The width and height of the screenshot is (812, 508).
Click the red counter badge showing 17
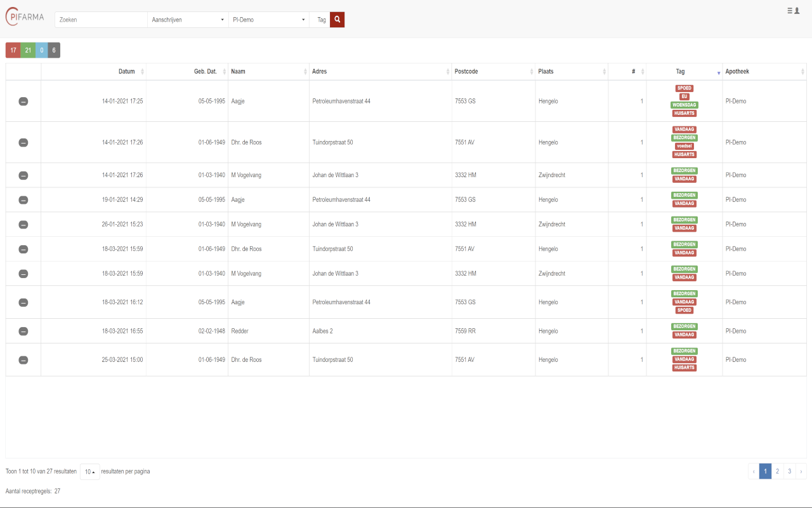tap(12, 50)
